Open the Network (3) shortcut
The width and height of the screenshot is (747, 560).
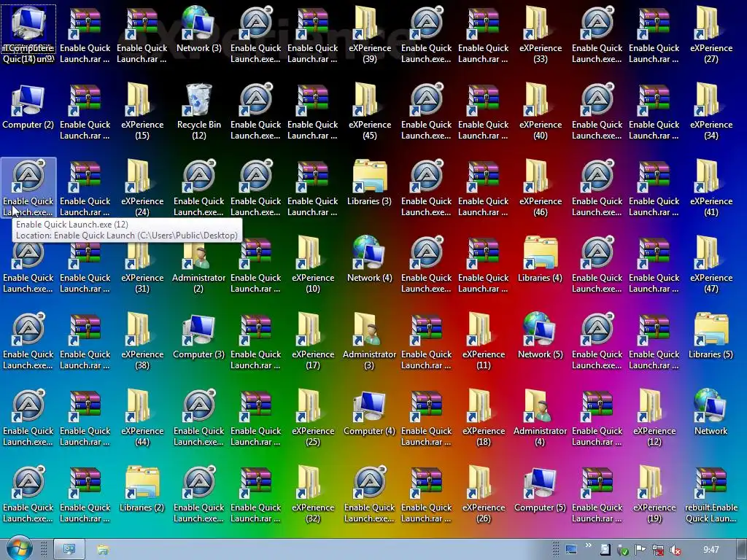198,29
